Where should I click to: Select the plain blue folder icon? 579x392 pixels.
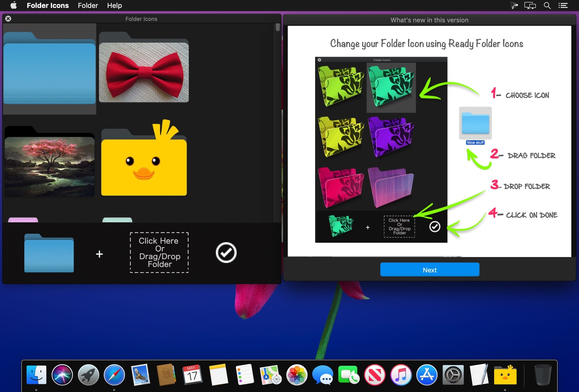point(49,68)
